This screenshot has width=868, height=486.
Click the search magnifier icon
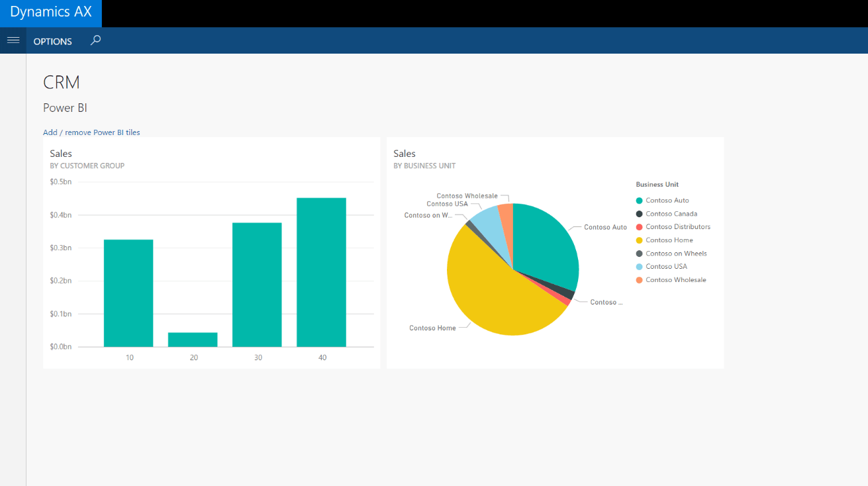95,40
